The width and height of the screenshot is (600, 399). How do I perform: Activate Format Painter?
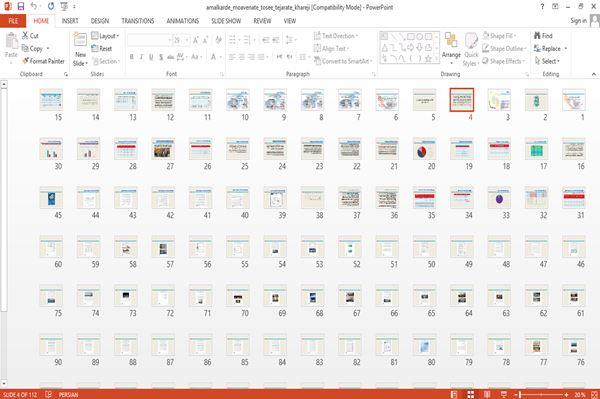pyautogui.click(x=43, y=61)
